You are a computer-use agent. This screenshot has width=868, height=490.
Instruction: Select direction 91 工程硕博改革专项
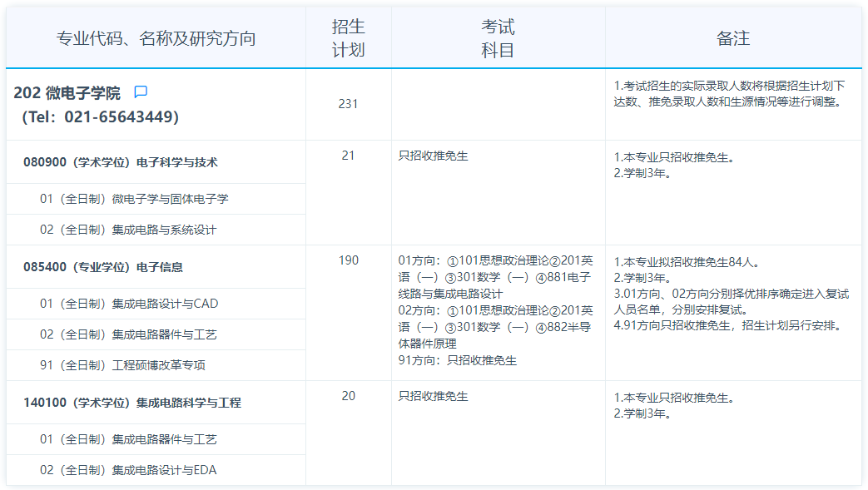[x=122, y=364]
